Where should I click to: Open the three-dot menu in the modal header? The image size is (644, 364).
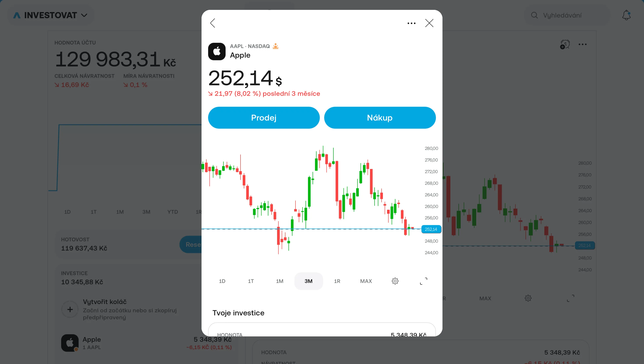click(411, 23)
